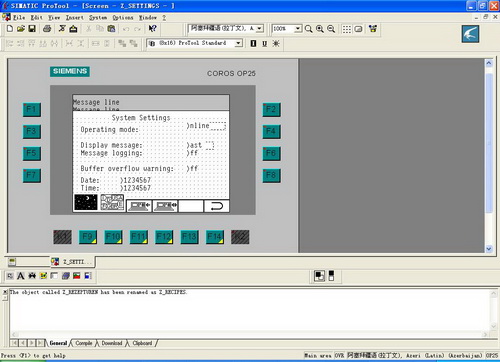The width and height of the screenshot is (500, 362).
Task: Toggle bold text formatting
Action: point(253,43)
